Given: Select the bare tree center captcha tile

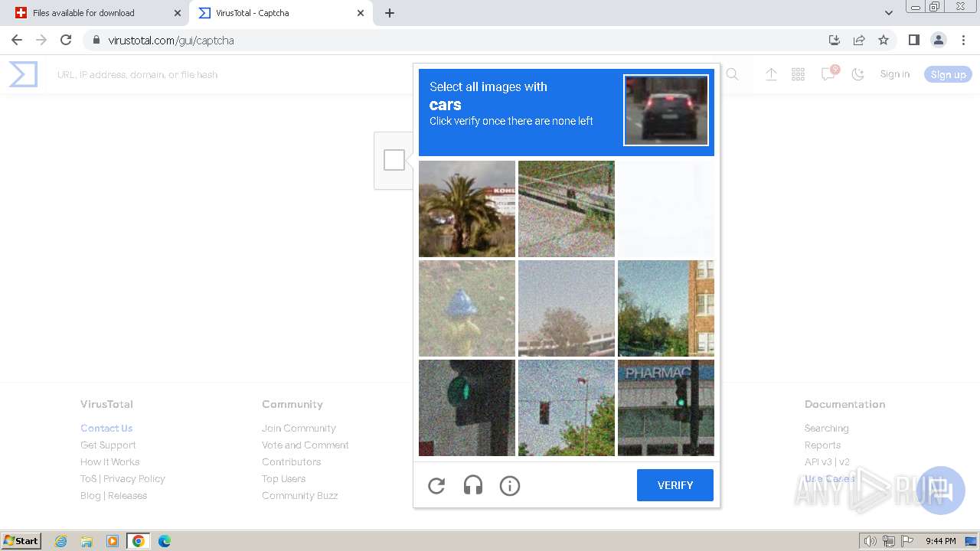Looking at the screenshot, I should [x=567, y=308].
